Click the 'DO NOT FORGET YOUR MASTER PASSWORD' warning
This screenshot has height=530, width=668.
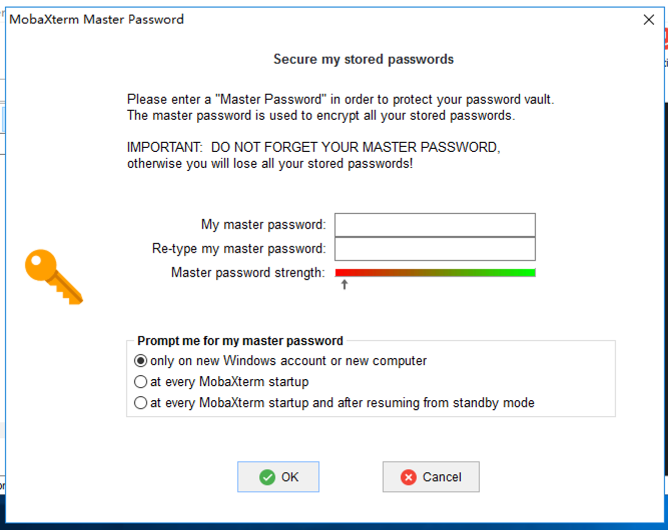click(x=355, y=147)
